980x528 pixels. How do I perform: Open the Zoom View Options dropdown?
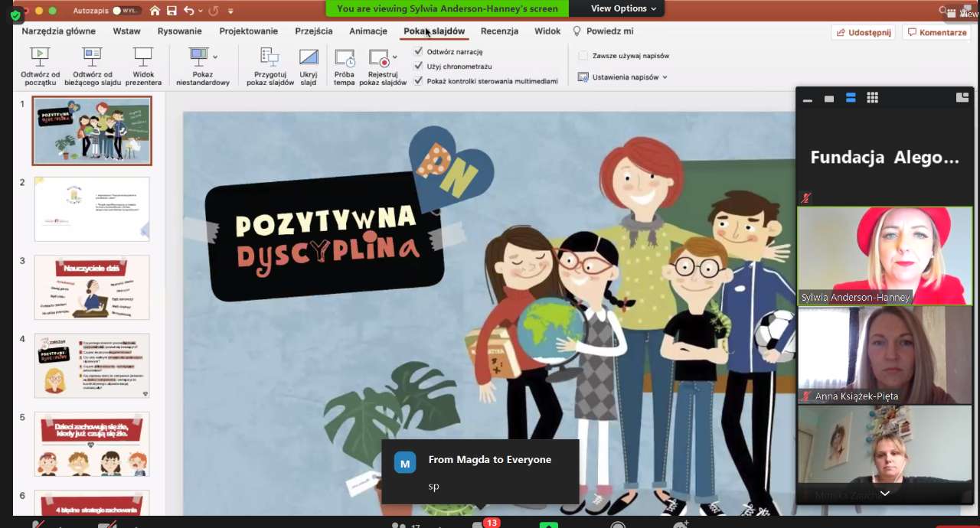click(x=623, y=8)
